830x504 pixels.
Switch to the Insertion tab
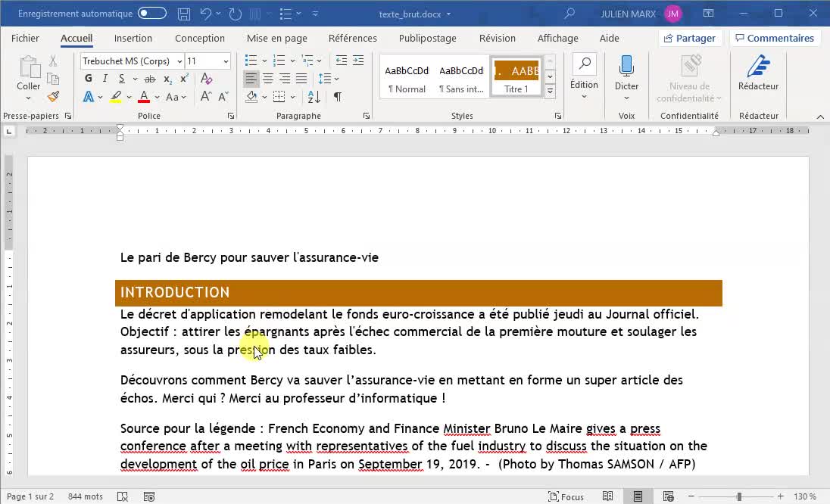coord(133,38)
